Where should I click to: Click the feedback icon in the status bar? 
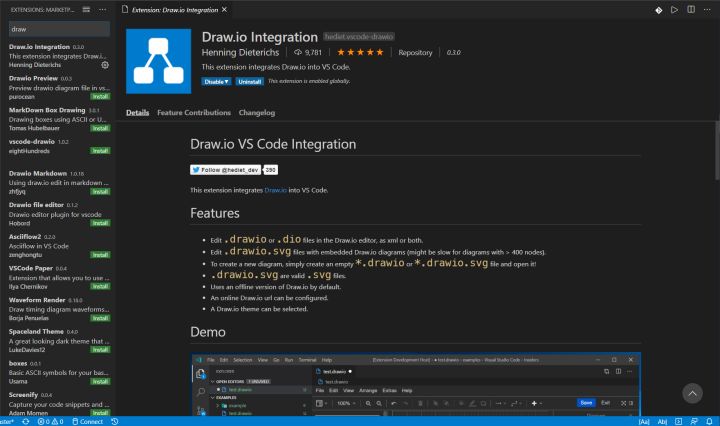pyautogui.click(x=694, y=421)
